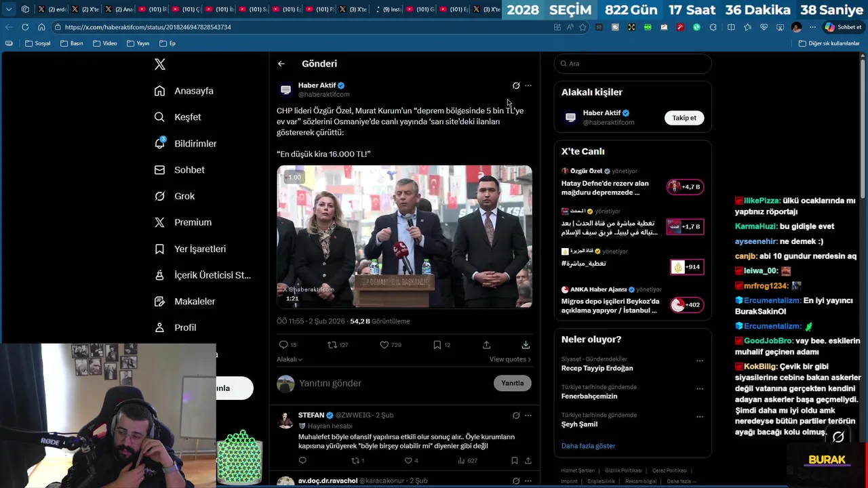The image size is (868, 488).
Task: Click the browser home button
Action: tap(41, 27)
